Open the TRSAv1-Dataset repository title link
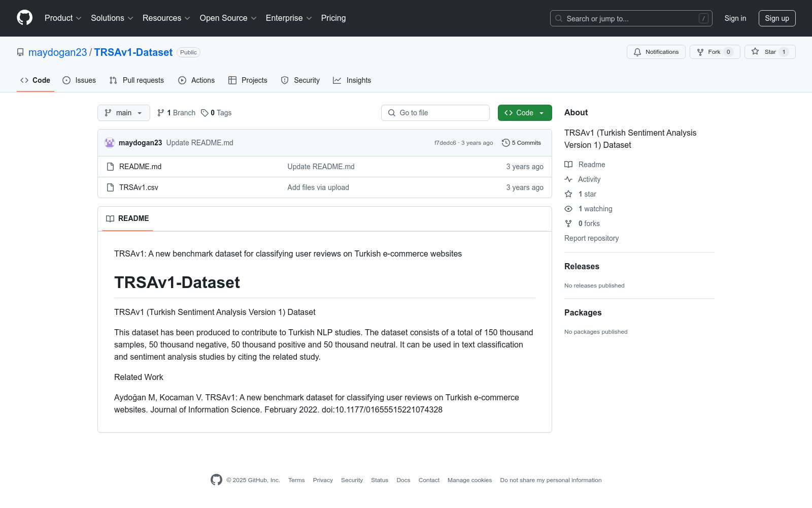 pyautogui.click(x=133, y=52)
